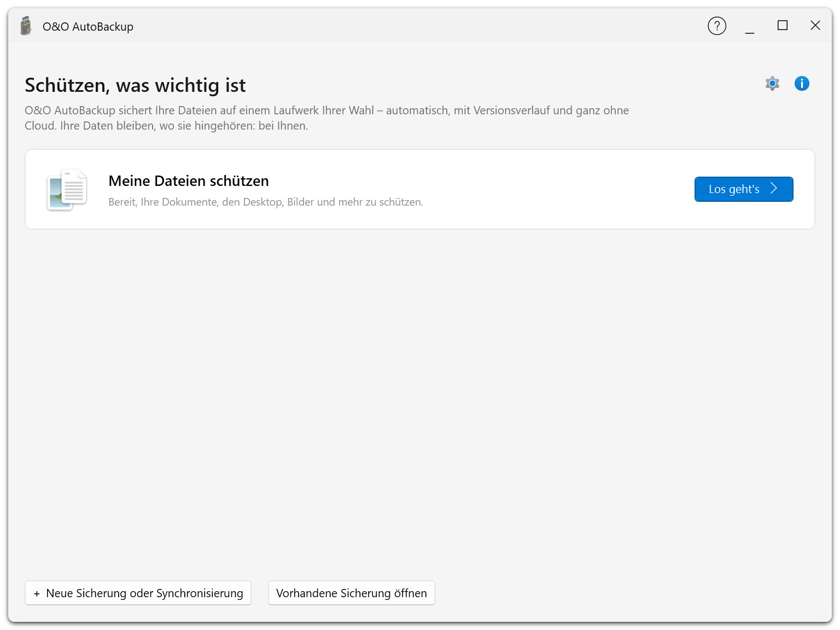Maximize the O&O AutoBackup window

click(x=783, y=26)
